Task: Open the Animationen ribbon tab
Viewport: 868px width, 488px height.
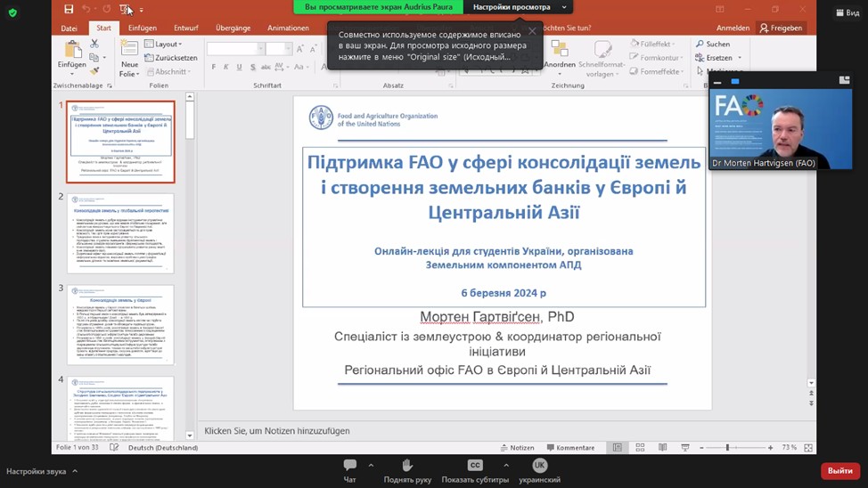Action: (x=288, y=28)
